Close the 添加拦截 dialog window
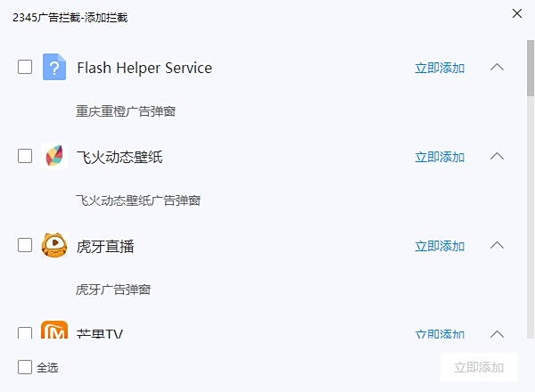 [516, 13]
